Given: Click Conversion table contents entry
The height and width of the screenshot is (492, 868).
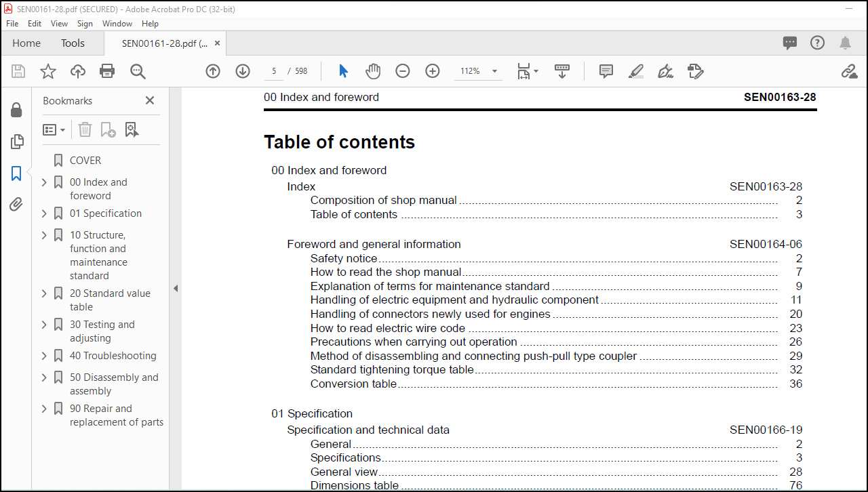Looking at the screenshot, I should pos(353,384).
